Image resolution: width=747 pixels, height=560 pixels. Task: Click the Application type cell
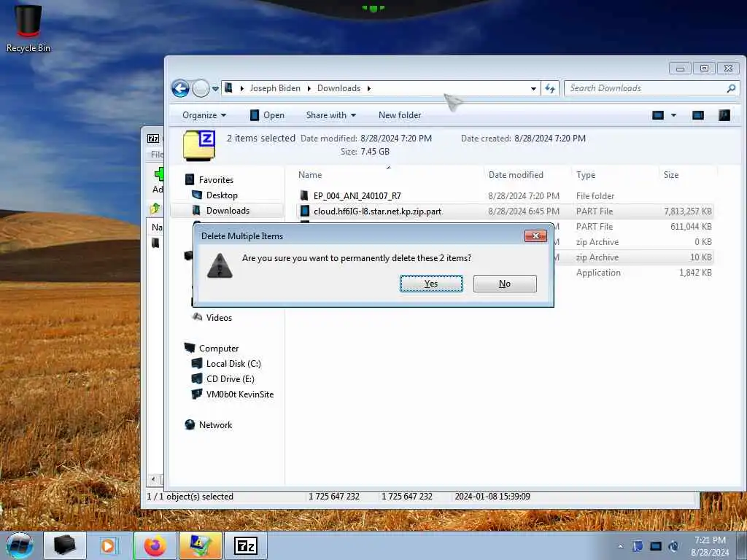598,273
